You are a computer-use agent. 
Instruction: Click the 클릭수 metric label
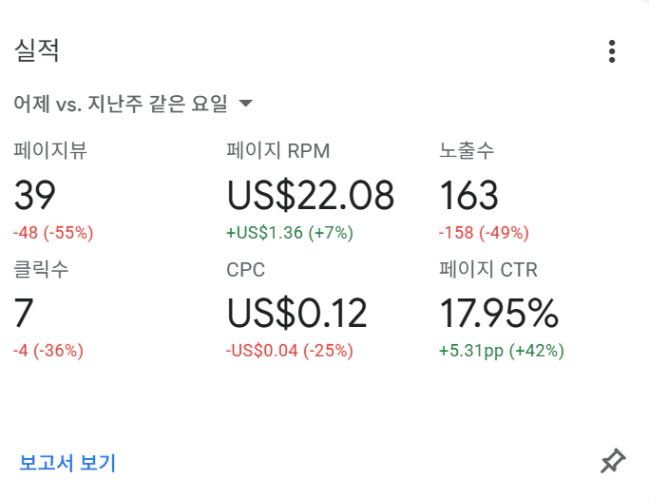(x=41, y=270)
